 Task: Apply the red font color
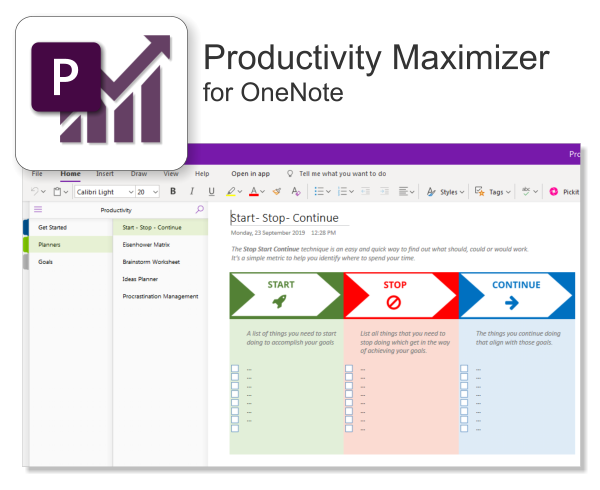pos(254,191)
